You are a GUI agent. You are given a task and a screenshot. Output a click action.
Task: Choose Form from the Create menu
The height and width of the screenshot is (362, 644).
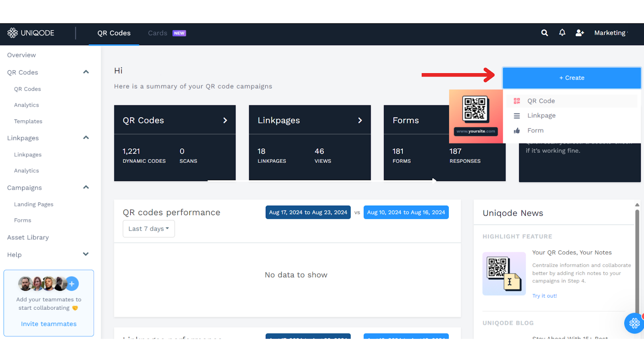(x=572, y=131)
